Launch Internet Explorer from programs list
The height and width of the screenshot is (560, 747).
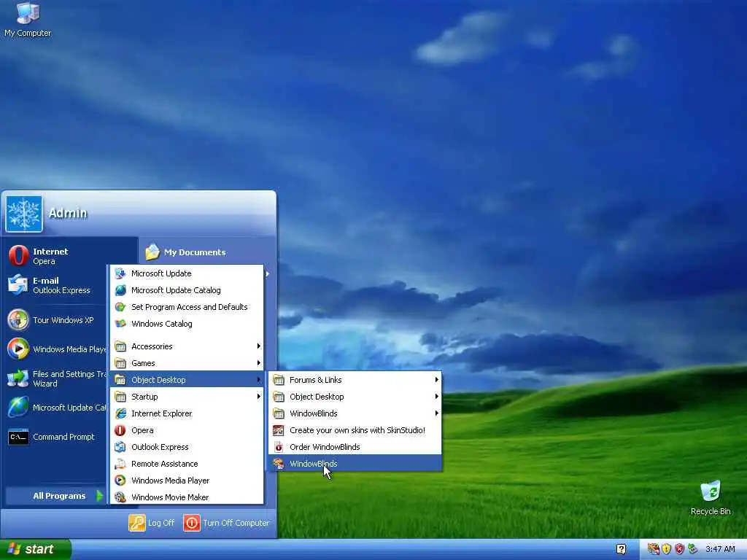pos(187,413)
